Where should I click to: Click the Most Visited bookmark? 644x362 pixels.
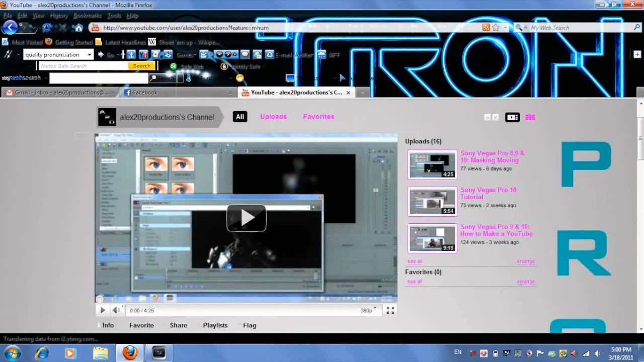click(x=22, y=42)
